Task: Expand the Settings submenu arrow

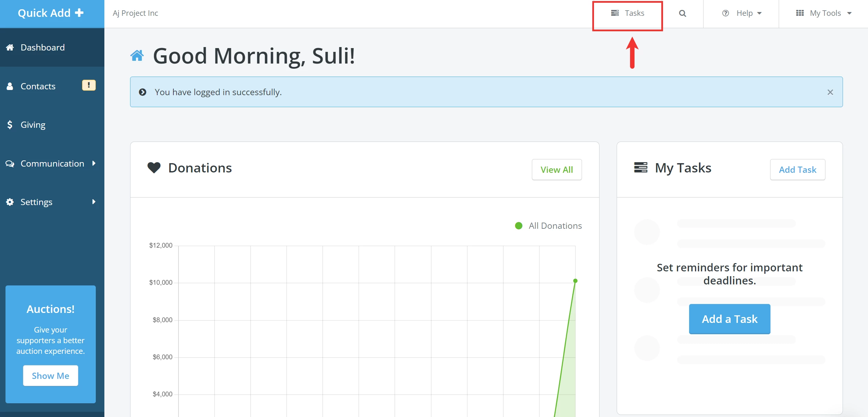Action: click(x=94, y=202)
